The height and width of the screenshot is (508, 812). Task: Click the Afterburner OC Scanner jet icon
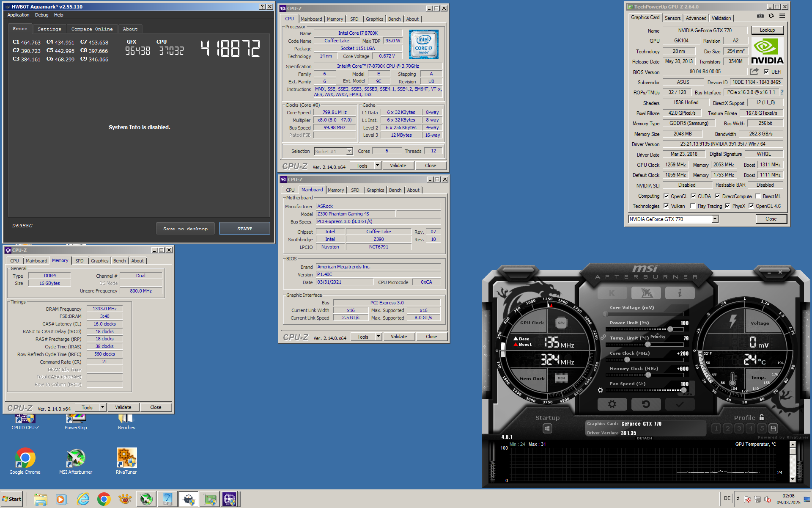click(x=646, y=293)
